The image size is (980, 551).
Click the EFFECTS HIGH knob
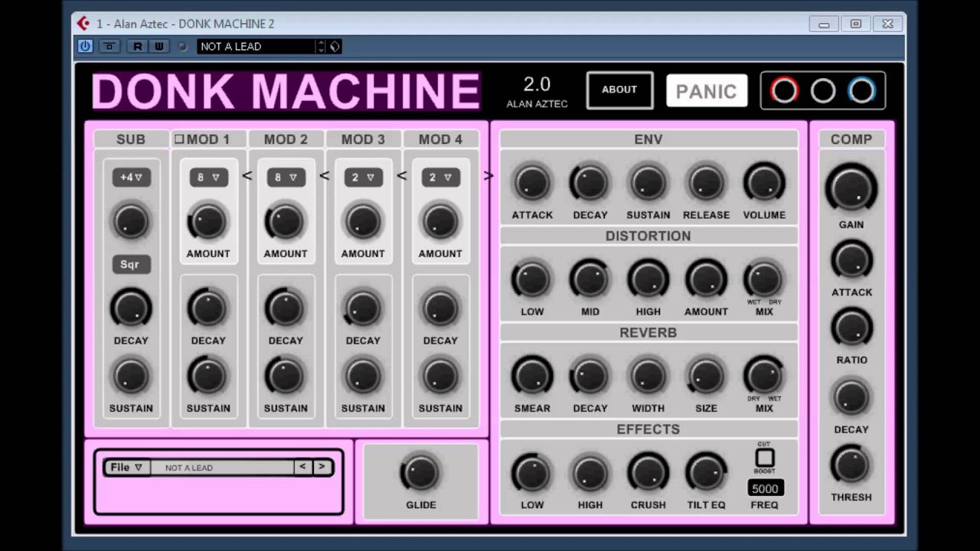(590, 473)
